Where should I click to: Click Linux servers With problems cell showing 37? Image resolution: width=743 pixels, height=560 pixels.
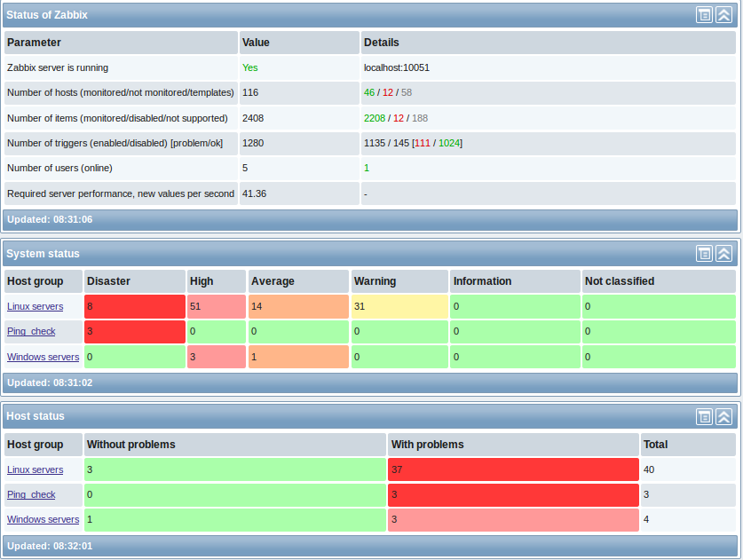(x=513, y=470)
